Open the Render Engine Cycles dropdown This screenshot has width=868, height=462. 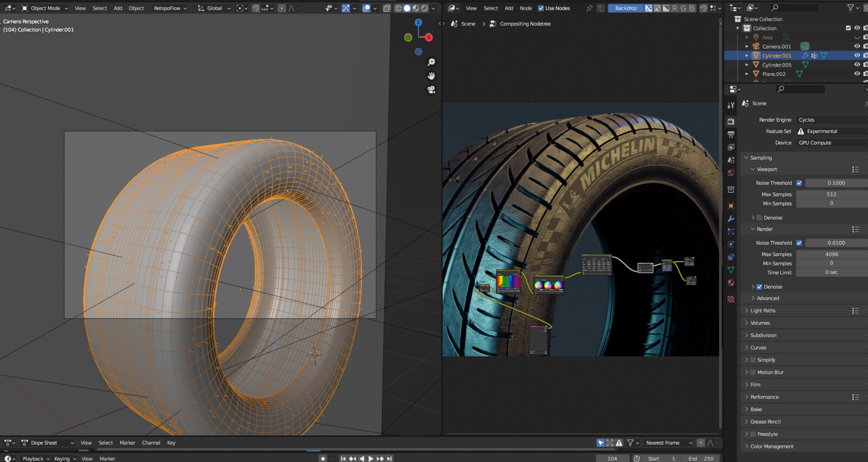(x=832, y=120)
